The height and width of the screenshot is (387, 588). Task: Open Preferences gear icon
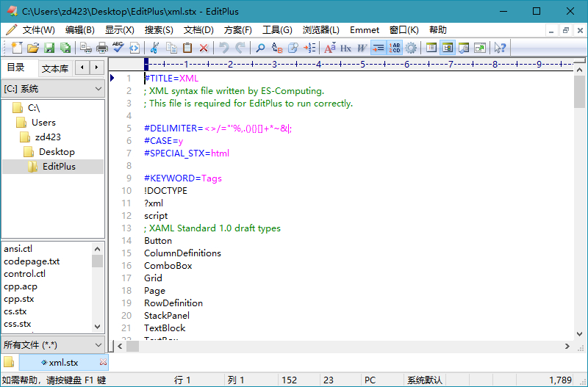click(411, 48)
